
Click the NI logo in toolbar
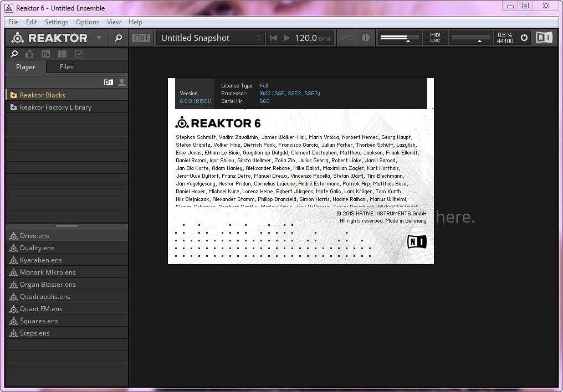(544, 38)
